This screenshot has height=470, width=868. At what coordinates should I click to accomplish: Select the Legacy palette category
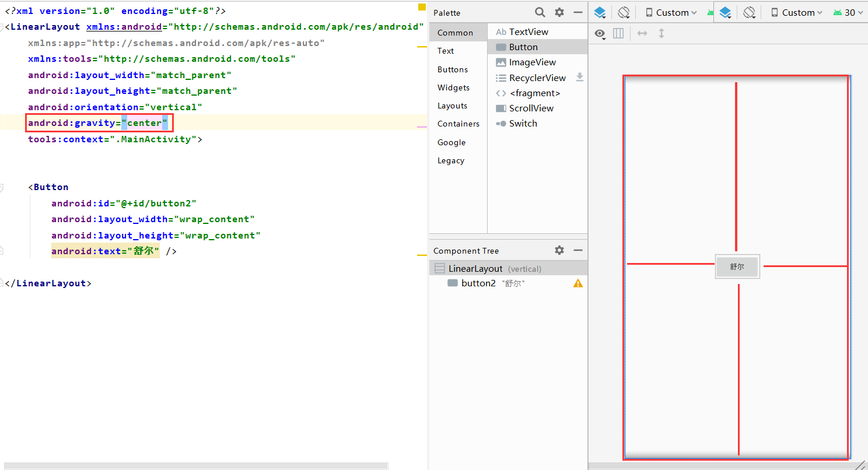click(458, 160)
